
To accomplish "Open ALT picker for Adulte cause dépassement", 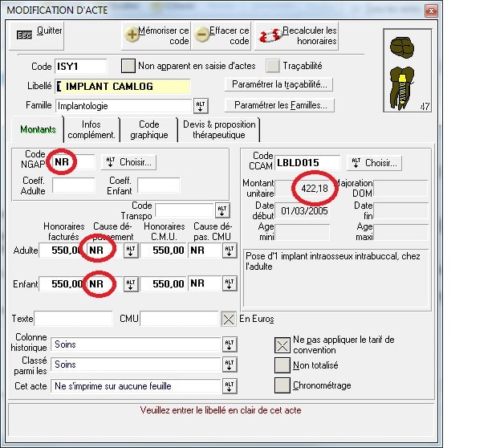I will pyautogui.click(x=131, y=250).
